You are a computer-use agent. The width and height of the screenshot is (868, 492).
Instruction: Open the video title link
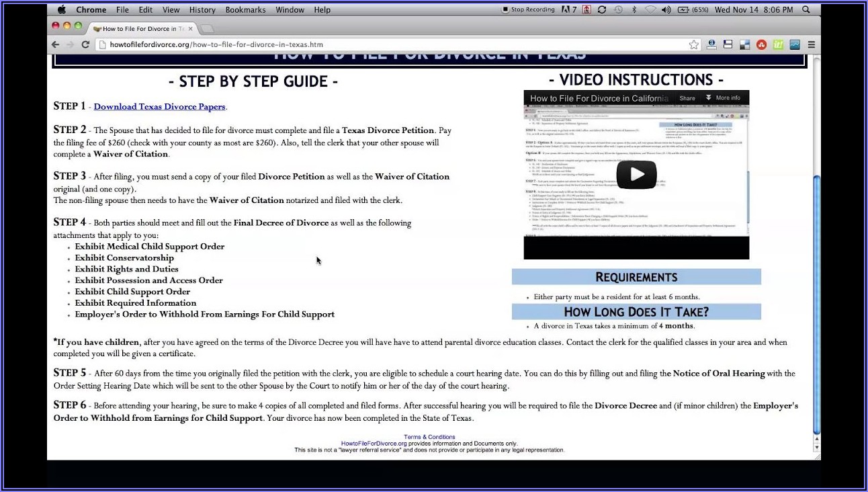[x=599, y=98]
